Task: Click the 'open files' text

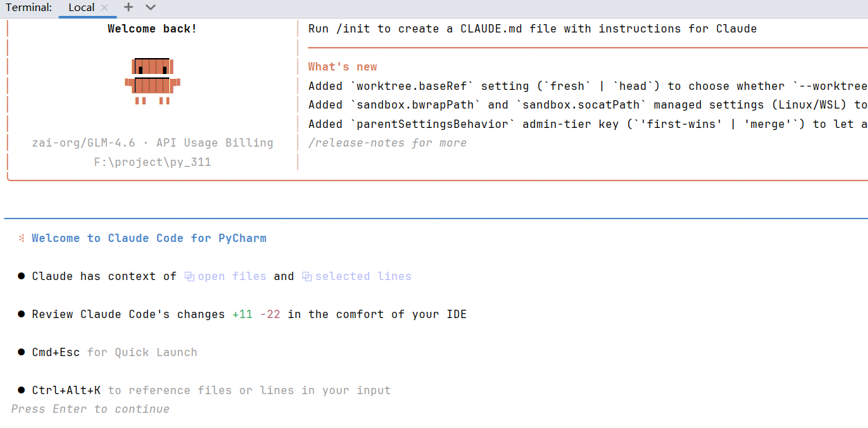Action: [x=232, y=277]
